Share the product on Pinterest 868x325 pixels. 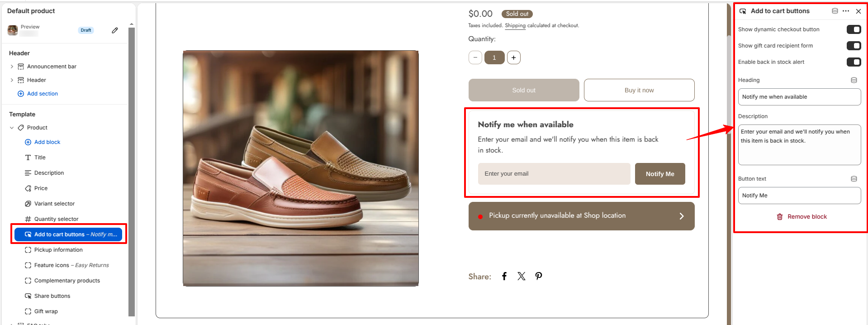(x=539, y=276)
